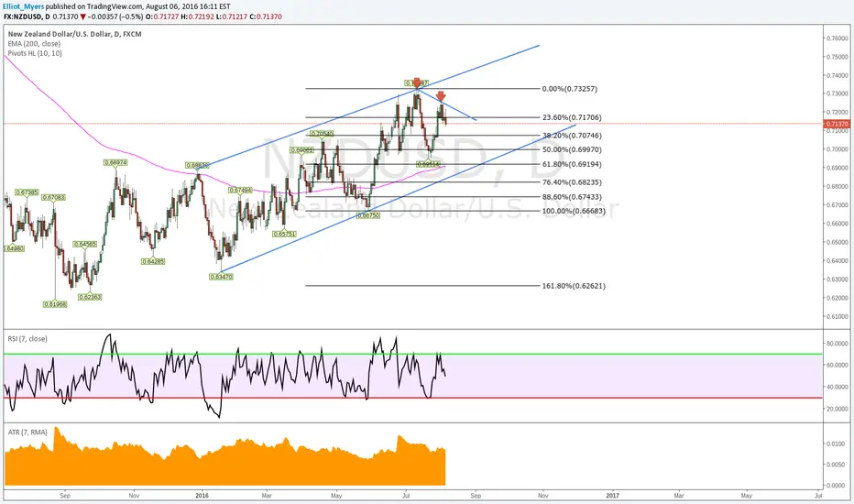Screen dimensions: 854x504
Task: Click the 88.60%(0.67433) Fibonacci label
Action: coord(572,197)
